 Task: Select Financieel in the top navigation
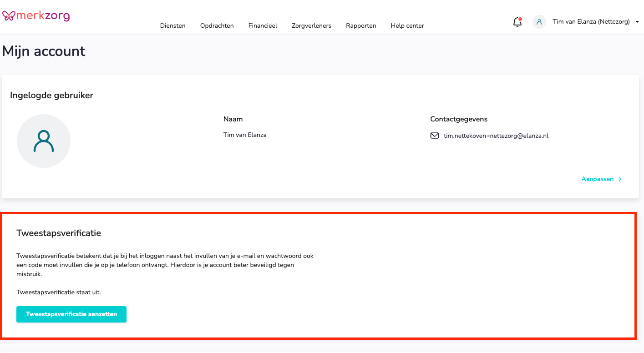coord(263,26)
